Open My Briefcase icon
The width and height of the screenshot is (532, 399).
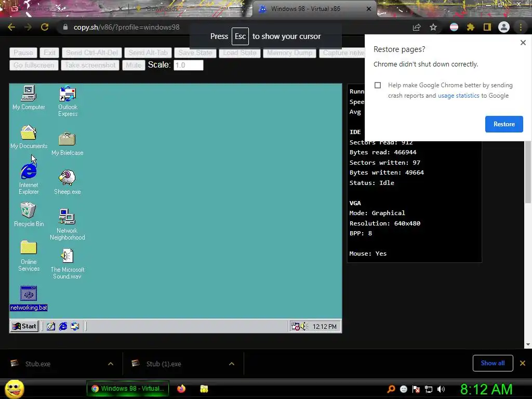(67, 144)
